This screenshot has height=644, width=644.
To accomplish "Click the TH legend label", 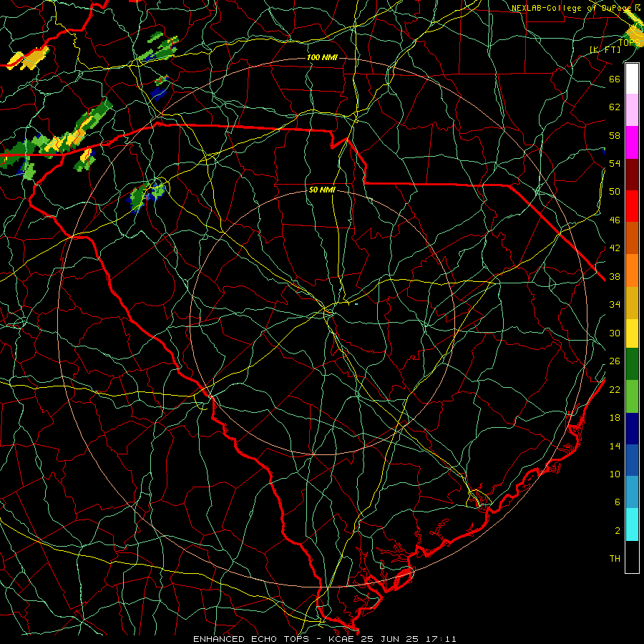I will point(615,559).
